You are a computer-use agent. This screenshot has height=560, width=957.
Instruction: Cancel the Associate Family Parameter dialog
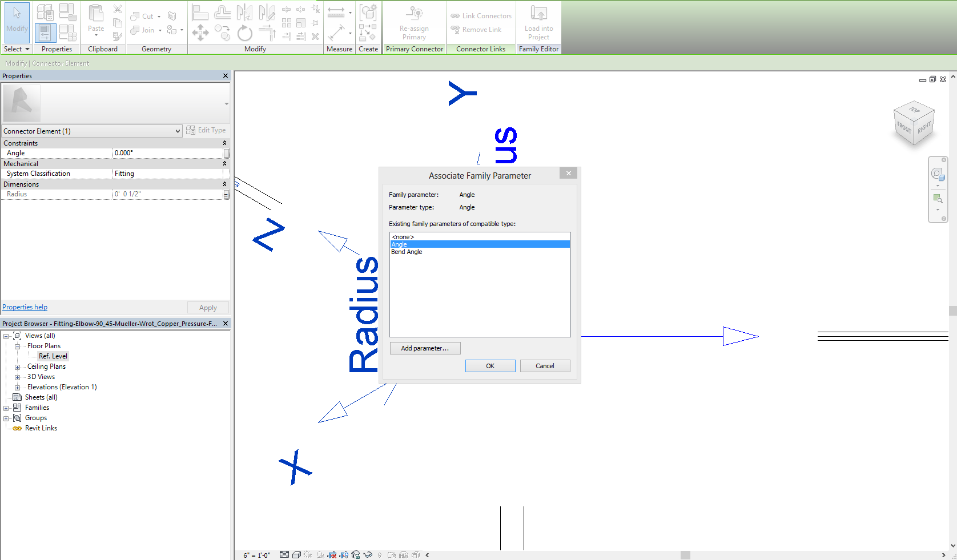click(545, 366)
